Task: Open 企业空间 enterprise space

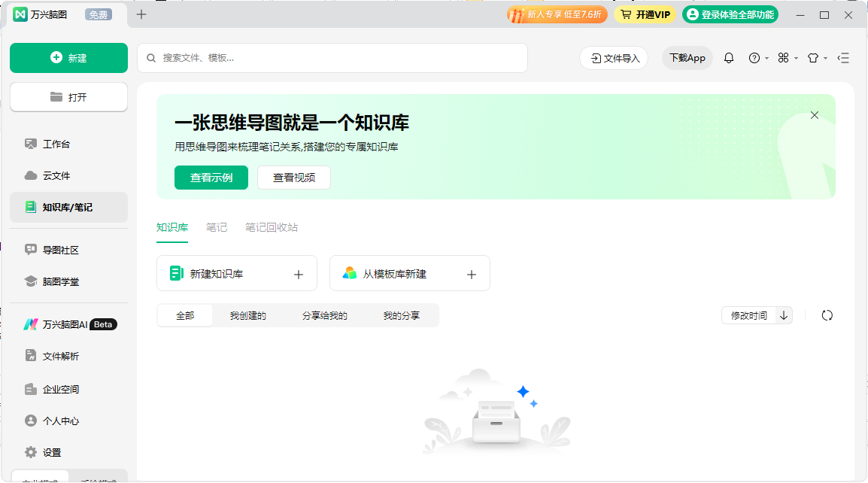Action: pyautogui.click(x=68, y=390)
